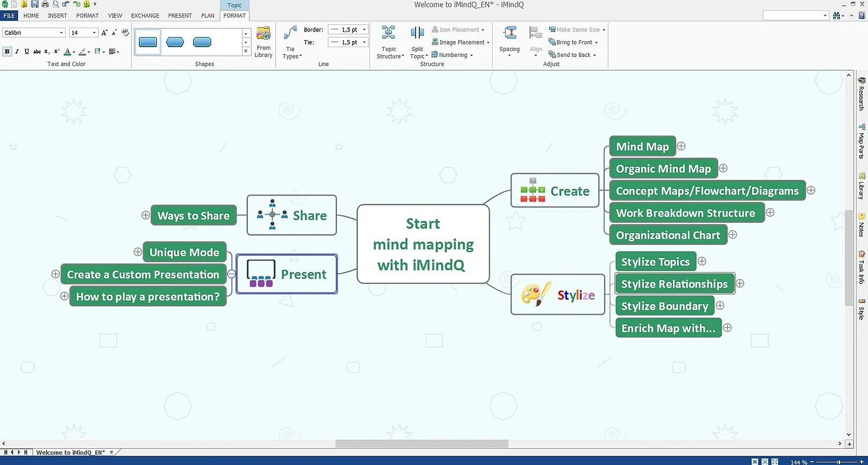Select the central Start mind mapping topic

click(423, 244)
